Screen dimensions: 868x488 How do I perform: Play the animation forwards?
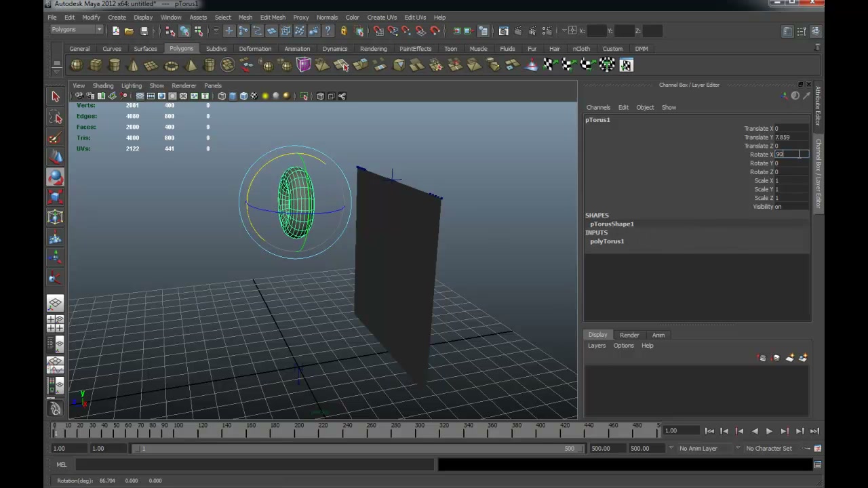coord(769,431)
